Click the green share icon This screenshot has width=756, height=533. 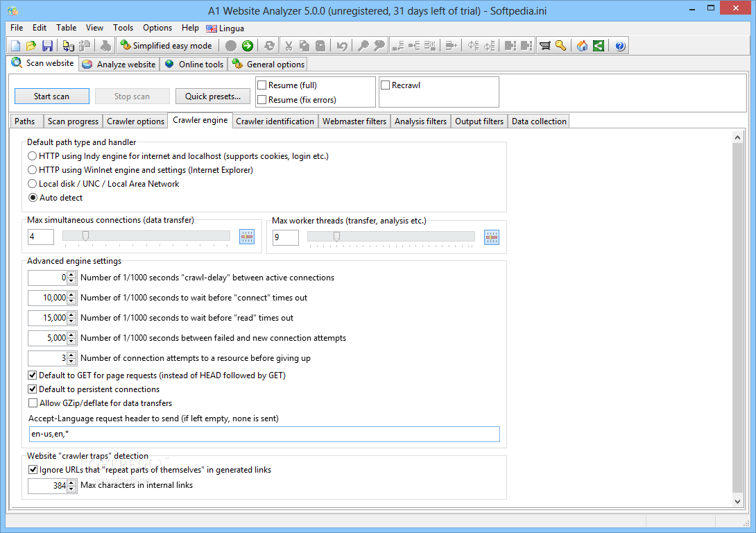coord(599,46)
